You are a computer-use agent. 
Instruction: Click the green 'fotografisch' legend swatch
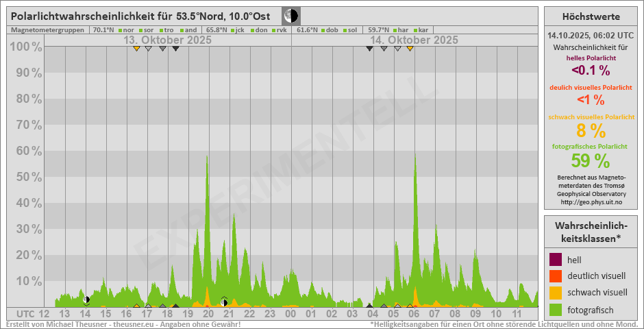click(556, 309)
